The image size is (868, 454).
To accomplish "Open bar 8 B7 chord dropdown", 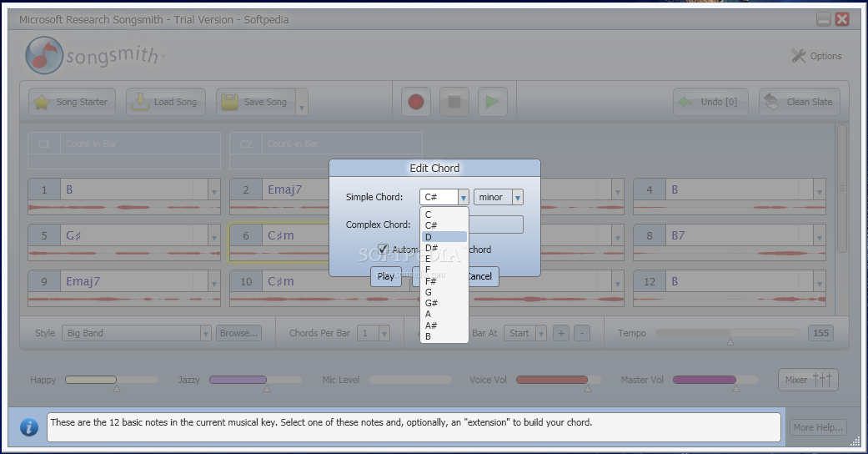I will 820,237.
